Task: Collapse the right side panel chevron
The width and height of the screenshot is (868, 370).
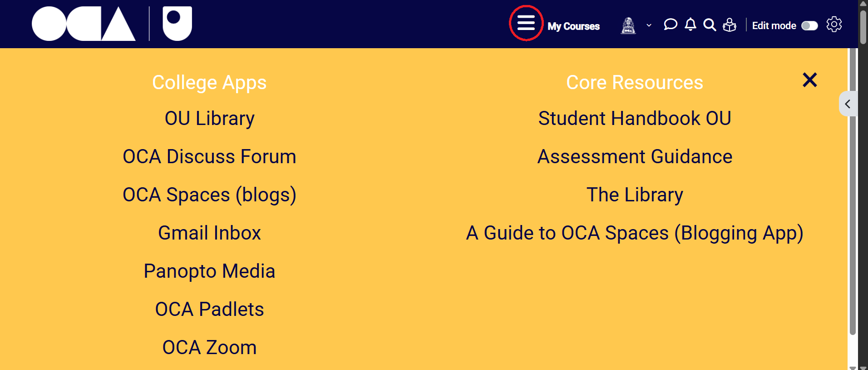Action: (848, 104)
